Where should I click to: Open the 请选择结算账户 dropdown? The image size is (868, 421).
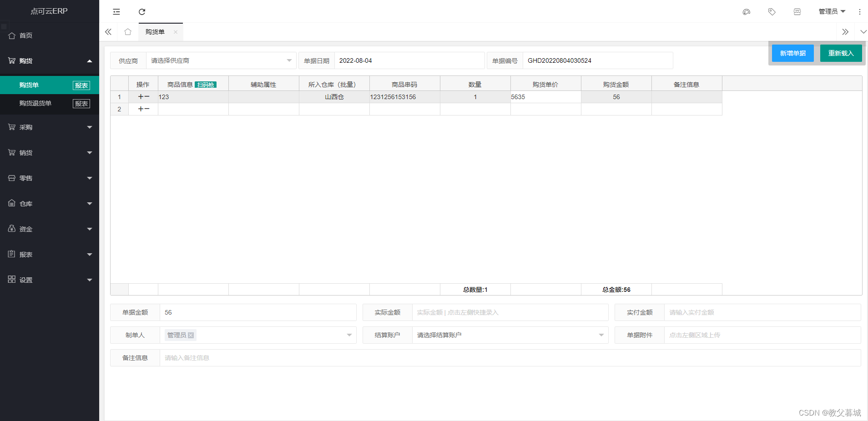tap(510, 335)
